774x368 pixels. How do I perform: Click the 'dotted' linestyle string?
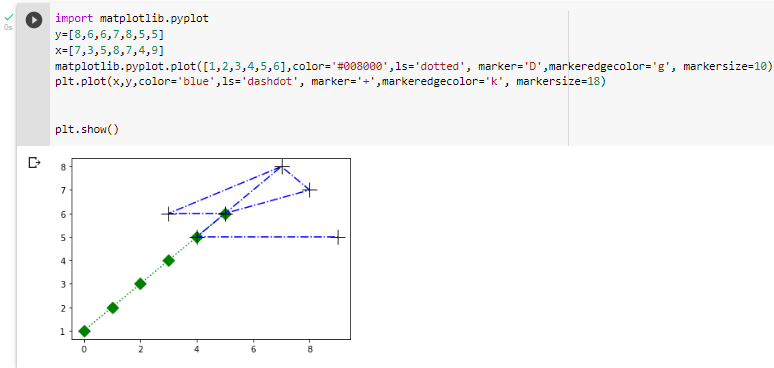tap(440, 66)
